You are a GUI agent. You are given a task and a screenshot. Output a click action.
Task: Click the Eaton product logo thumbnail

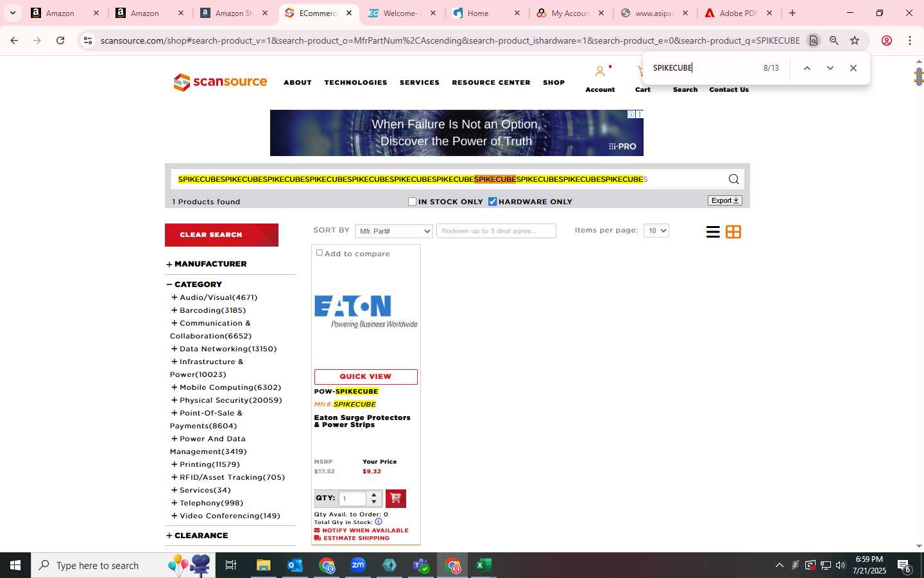pyautogui.click(x=366, y=311)
